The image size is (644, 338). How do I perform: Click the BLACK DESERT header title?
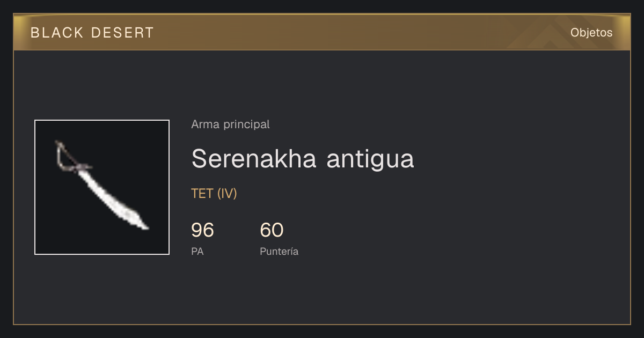92,33
